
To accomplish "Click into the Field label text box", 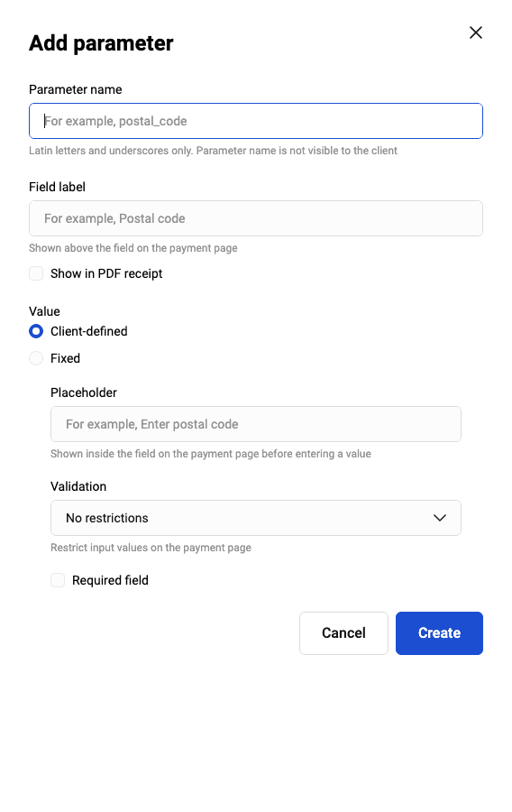I will tap(255, 218).
